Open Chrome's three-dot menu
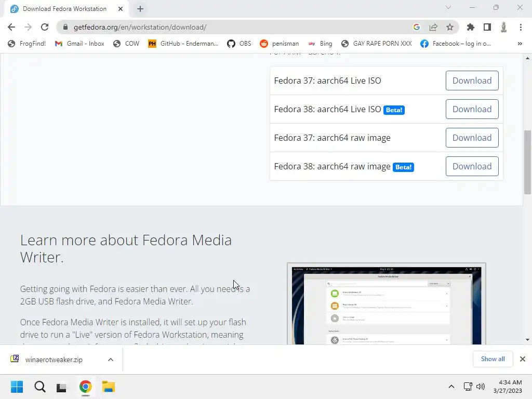The image size is (532, 399). [x=521, y=27]
